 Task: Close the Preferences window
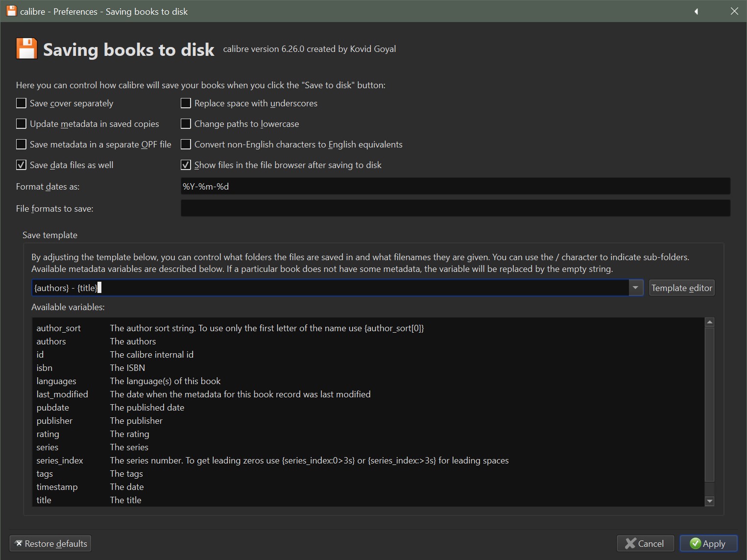pyautogui.click(x=734, y=11)
